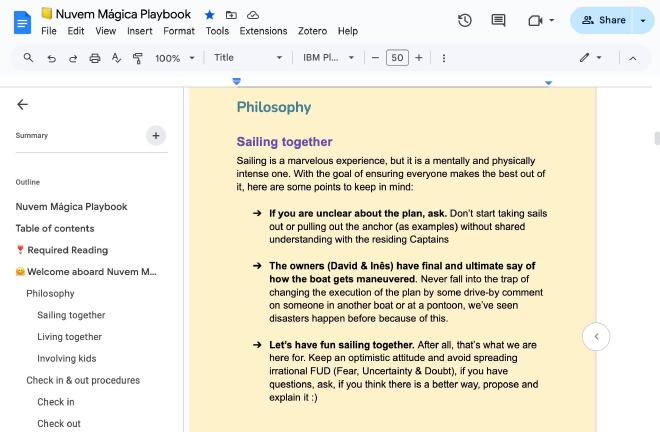This screenshot has width=660, height=432.
Task: Open the View menu
Action: point(106,31)
